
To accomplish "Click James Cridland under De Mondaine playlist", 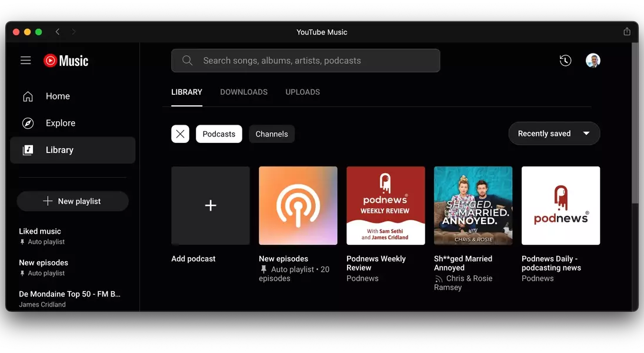I will pos(42,305).
